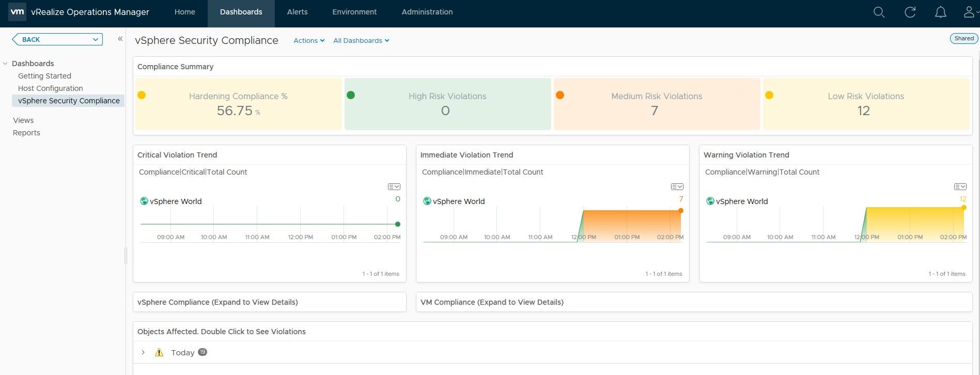
Task: Click the 56.75 % compliance value
Action: [x=238, y=111]
